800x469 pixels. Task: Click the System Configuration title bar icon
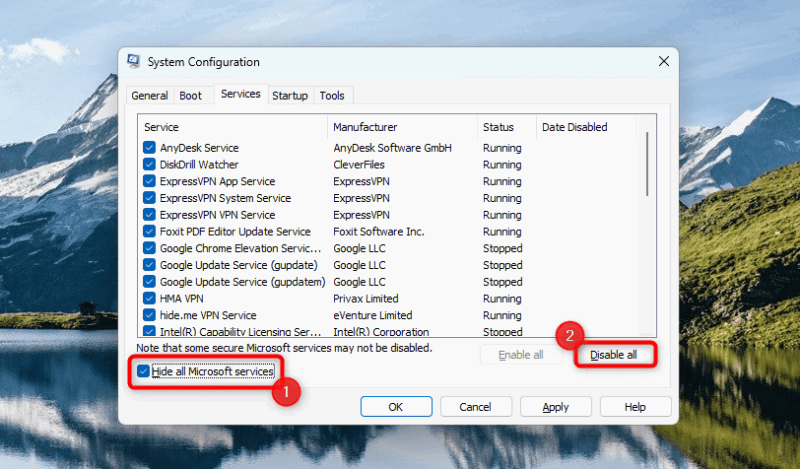134,61
